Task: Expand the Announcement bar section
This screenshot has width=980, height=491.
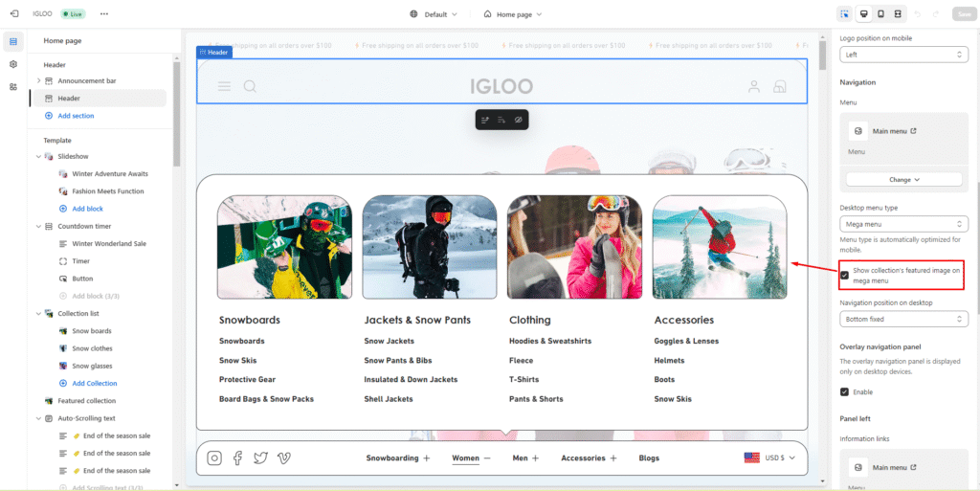Action: coord(38,80)
